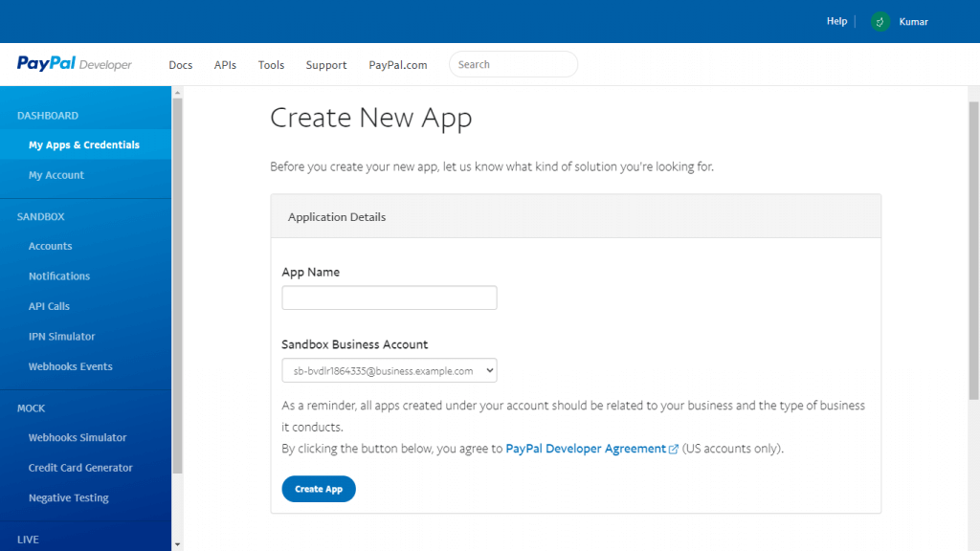Screen dimensions: 980x551
Task: Open the PayPal Developer Agreement link
Action: click(587, 447)
